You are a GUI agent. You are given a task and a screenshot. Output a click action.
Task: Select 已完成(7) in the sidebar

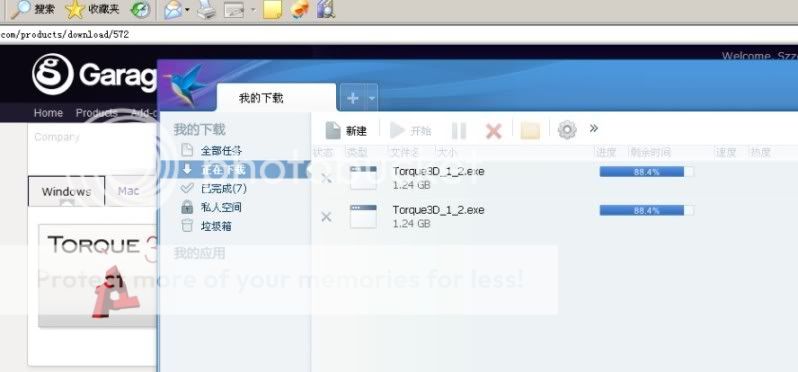pos(223,188)
